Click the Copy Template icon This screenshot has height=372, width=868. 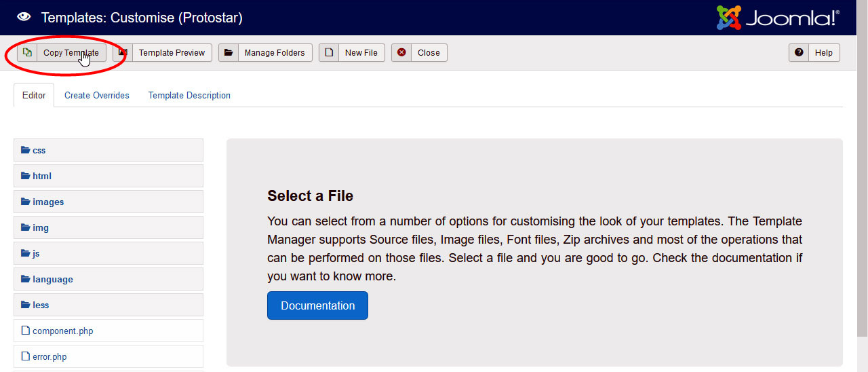[x=27, y=52]
